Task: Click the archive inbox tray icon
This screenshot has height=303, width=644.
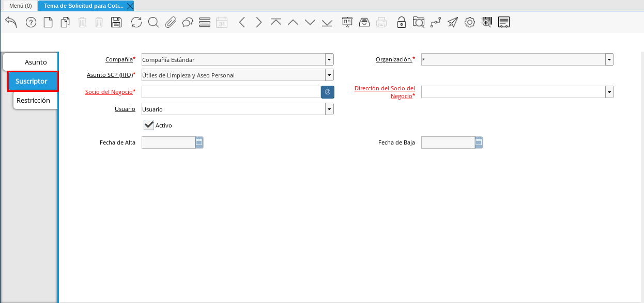Action: (364, 22)
